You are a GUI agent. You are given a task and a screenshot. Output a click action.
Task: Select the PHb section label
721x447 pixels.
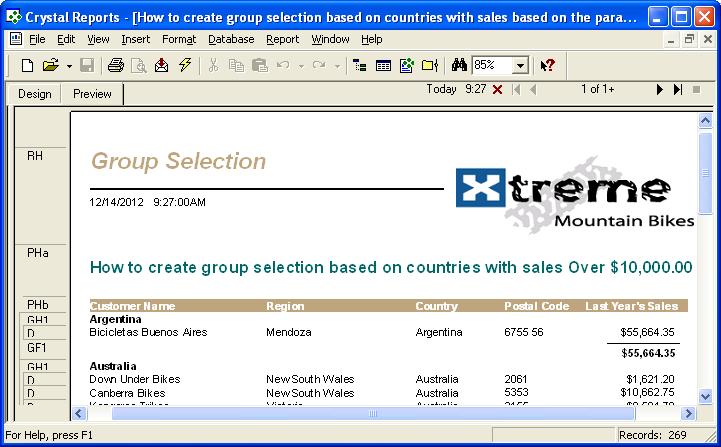pyautogui.click(x=38, y=305)
